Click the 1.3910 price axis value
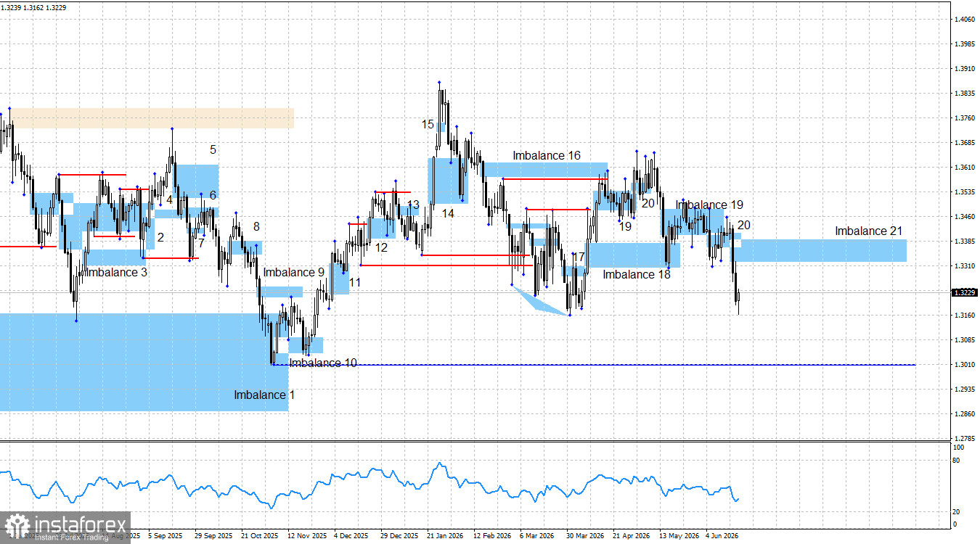 [965, 69]
